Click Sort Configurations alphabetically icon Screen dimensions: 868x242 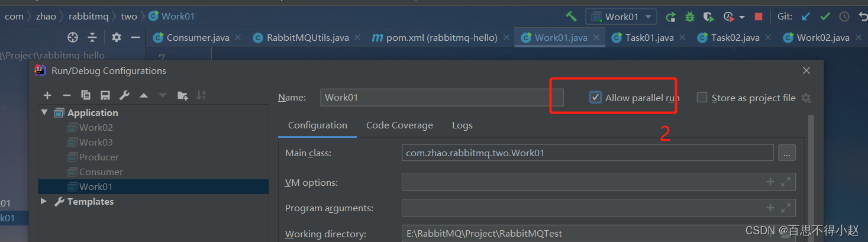(x=201, y=95)
